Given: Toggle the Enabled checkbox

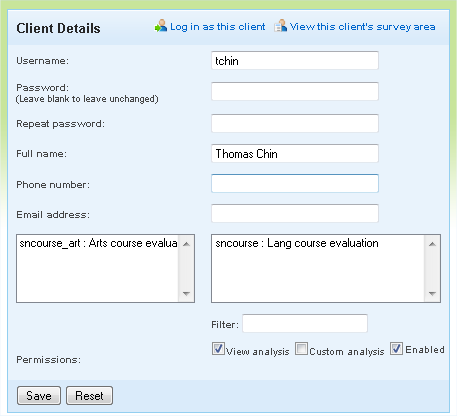Looking at the screenshot, I should pos(396,349).
